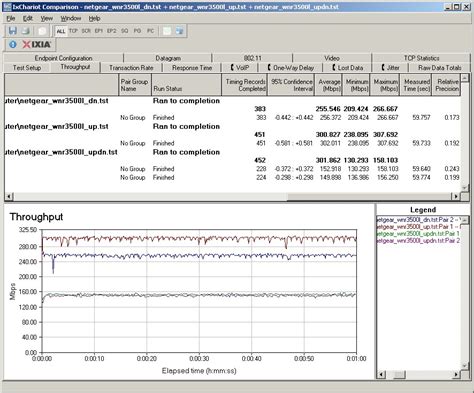This screenshot has height=393, width=474.
Task: Select legend entry wnr3500l_updn.tst Pair 2
Action: (419, 240)
